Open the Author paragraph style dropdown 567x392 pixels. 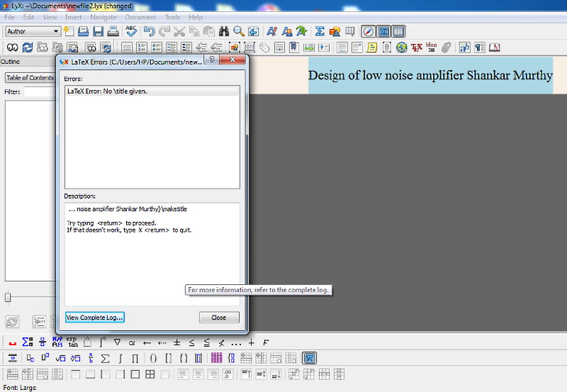point(33,31)
